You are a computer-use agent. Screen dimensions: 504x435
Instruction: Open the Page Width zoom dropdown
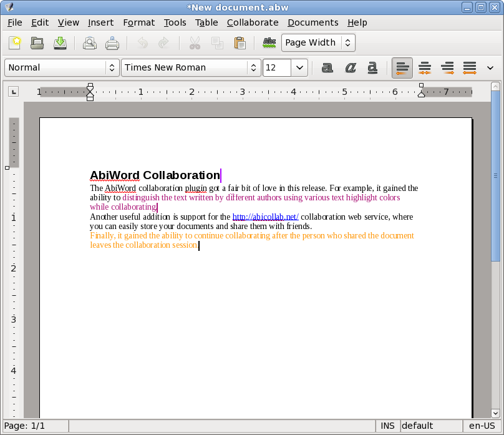[x=318, y=42]
